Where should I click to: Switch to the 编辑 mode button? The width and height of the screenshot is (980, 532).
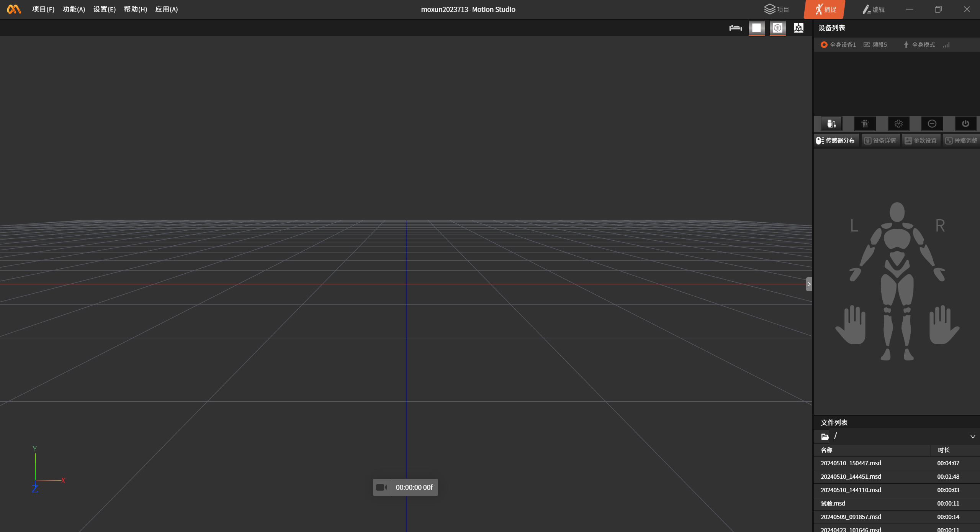pyautogui.click(x=874, y=9)
